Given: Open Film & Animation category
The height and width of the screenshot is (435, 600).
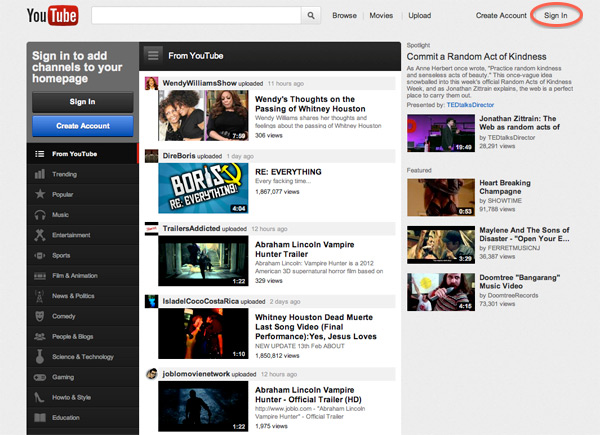Looking at the screenshot, I should (x=82, y=275).
